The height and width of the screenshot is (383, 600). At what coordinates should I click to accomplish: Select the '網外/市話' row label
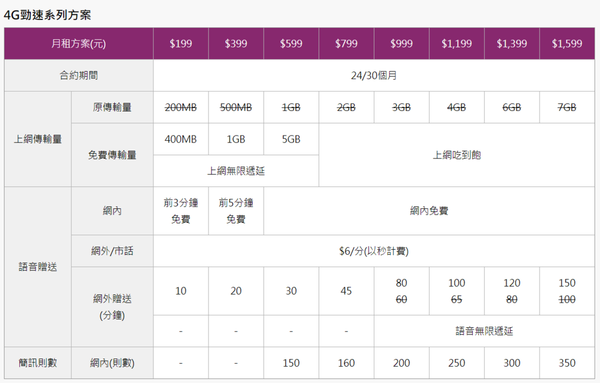pyautogui.click(x=112, y=251)
